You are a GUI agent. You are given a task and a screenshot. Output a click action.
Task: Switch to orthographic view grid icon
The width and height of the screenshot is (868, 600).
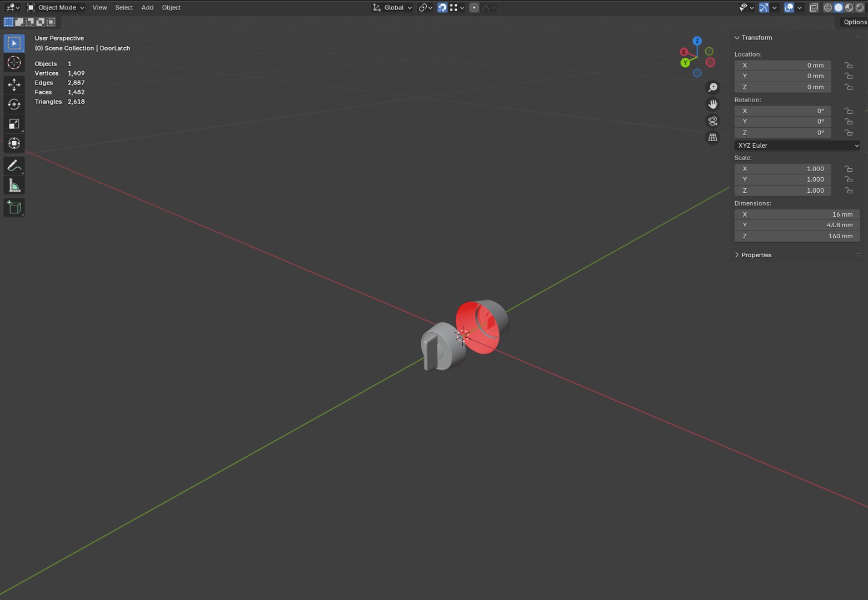pos(712,138)
